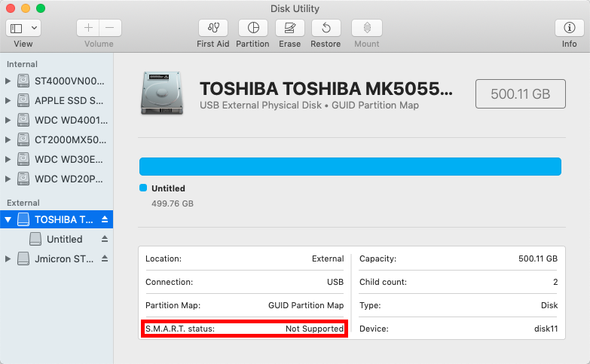Open the Partition tool
590x364 pixels.
point(252,29)
